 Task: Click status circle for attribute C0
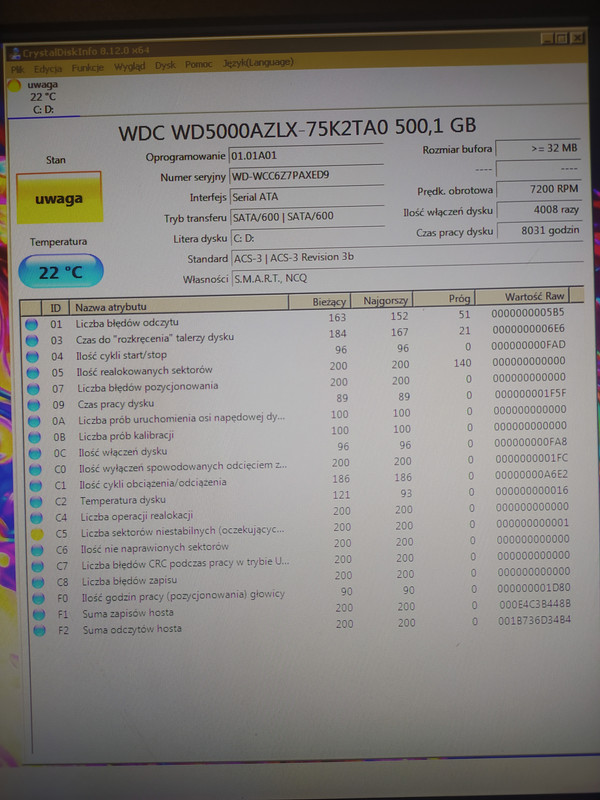36,469
